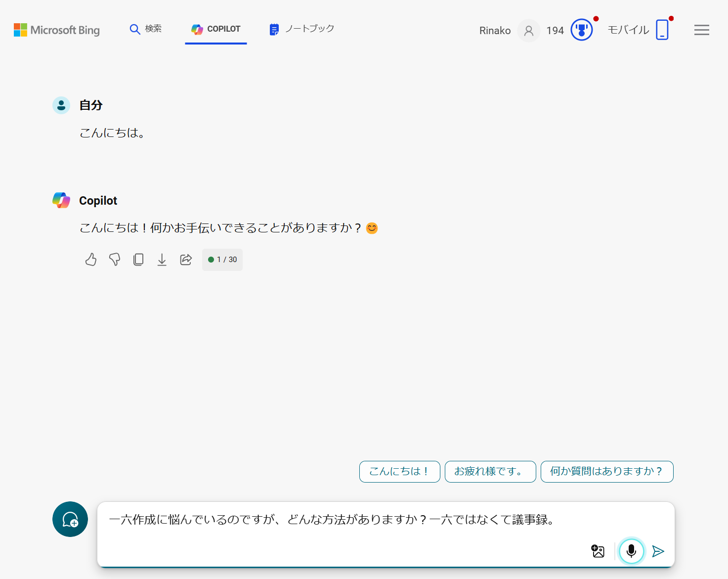Open the Microsoft Bing home logo

click(56, 30)
